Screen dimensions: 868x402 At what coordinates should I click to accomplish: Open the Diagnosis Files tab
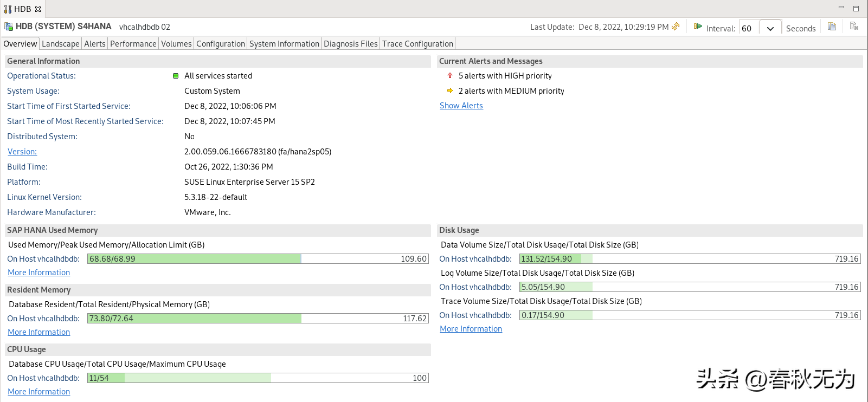[x=350, y=44]
